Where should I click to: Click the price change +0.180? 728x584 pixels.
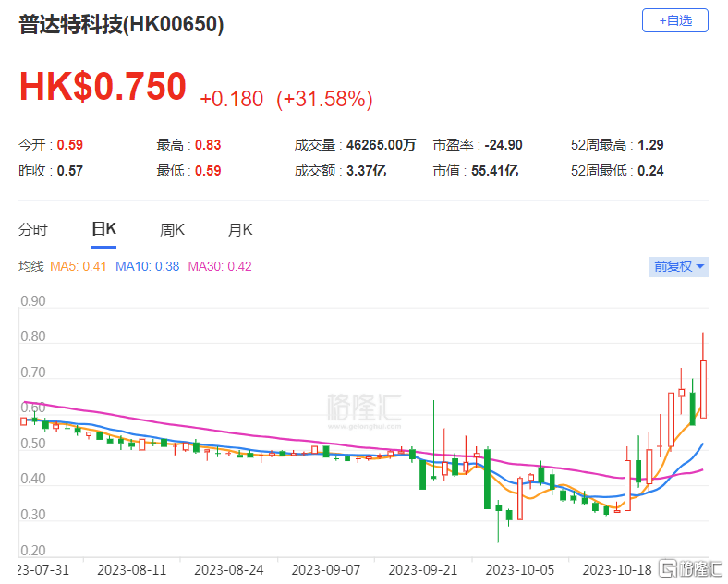click(x=231, y=99)
